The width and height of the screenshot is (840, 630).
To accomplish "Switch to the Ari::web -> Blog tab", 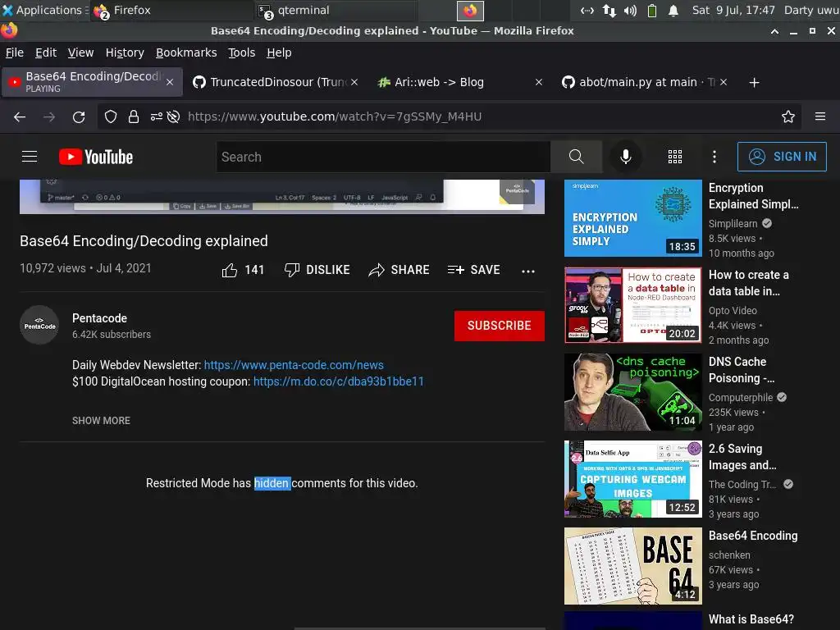I will click(459, 82).
